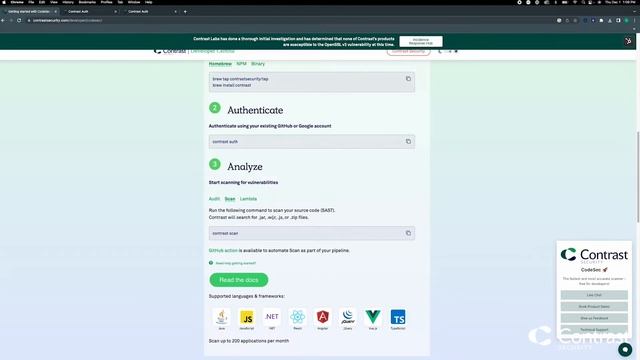Switch to the Scan tab

230,199
